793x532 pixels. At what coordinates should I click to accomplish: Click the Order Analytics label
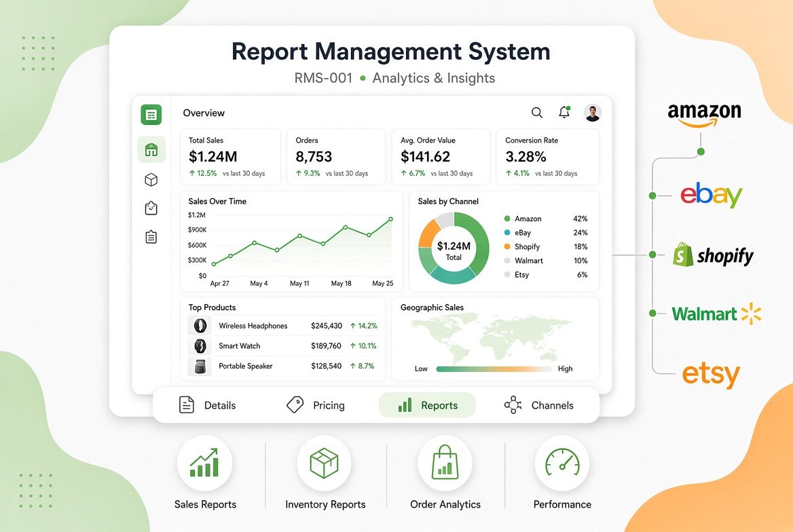click(445, 504)
